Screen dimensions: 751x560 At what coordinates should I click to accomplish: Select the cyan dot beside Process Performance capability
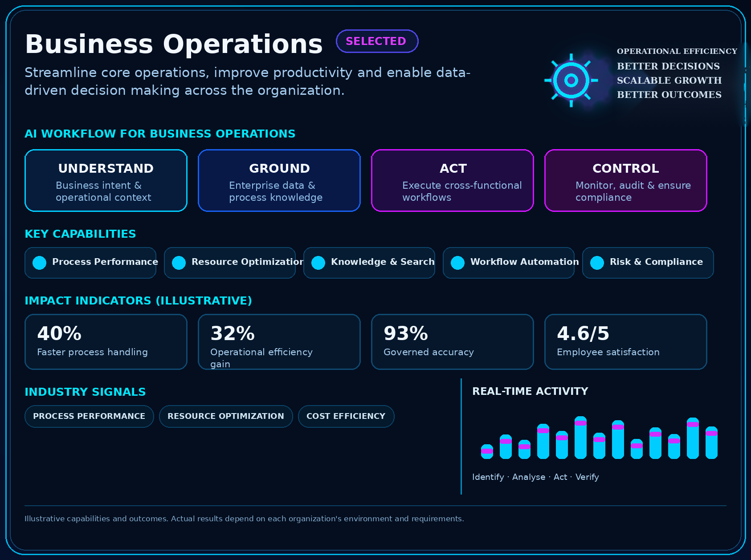click(x=39, y=263)
